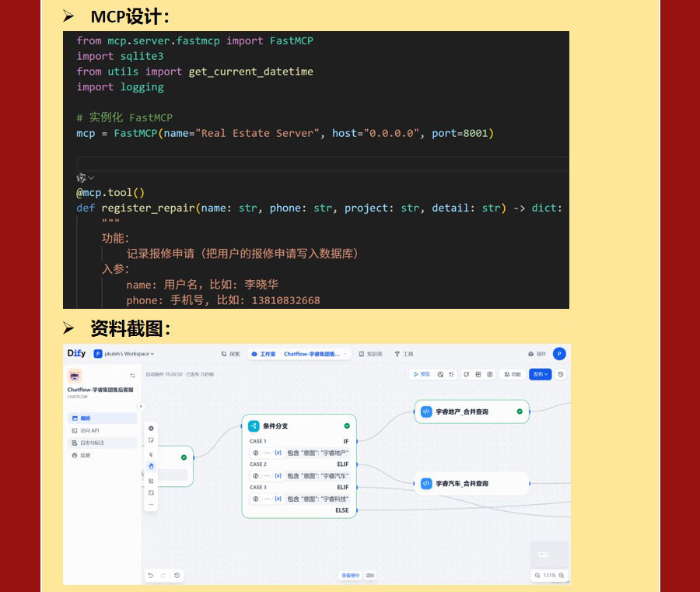700x592 pixels.
Task: Click the user avatar P icon
Action: point(559,354)
